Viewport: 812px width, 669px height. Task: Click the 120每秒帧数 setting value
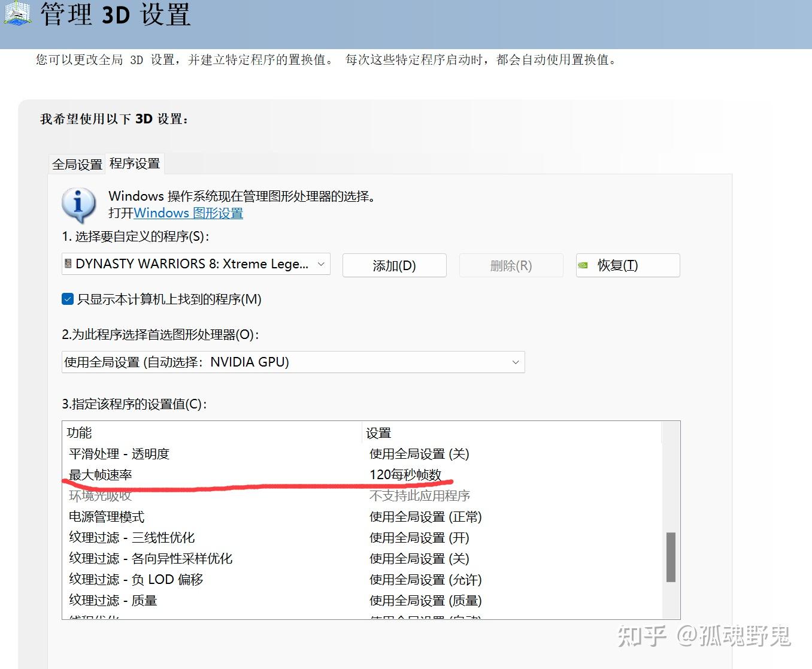[405, 475]
